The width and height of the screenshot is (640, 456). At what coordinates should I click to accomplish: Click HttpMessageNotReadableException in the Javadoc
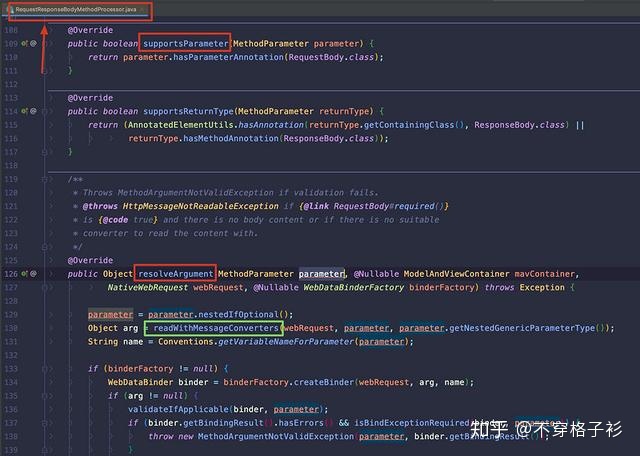[x=200, y=206]
